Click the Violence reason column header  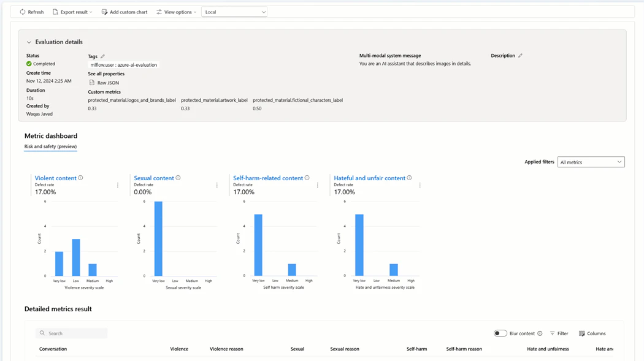click(x=226, y=349)
